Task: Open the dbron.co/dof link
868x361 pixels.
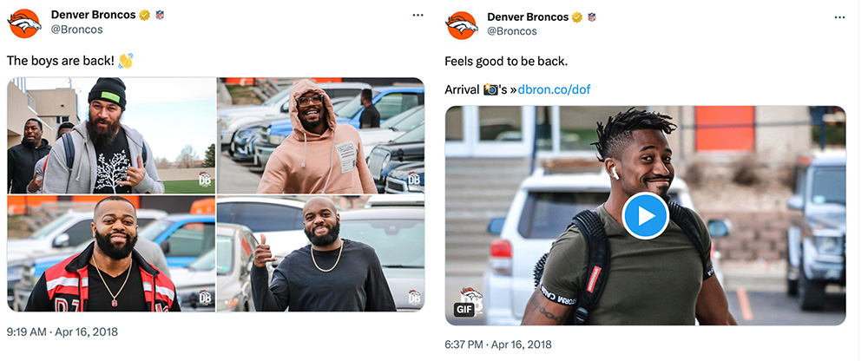Action: click(x=554, y=89)
